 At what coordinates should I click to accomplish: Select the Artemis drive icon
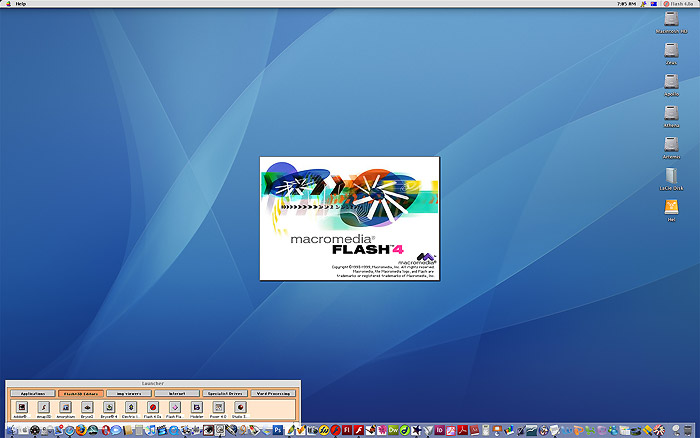pos(671,144)
